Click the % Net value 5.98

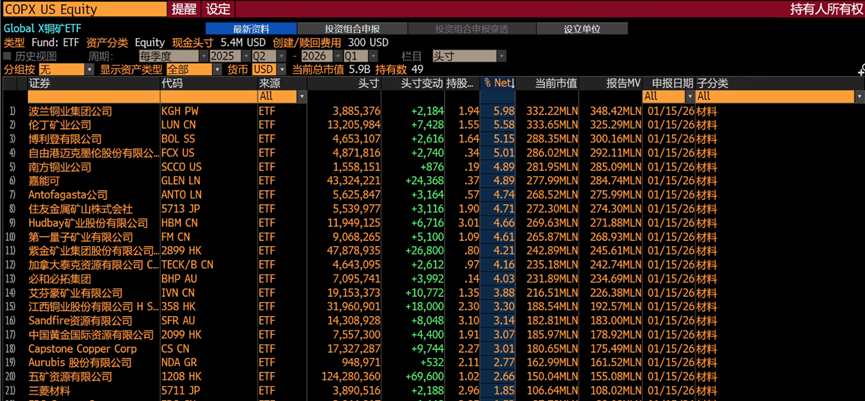(x=505, y=111)
